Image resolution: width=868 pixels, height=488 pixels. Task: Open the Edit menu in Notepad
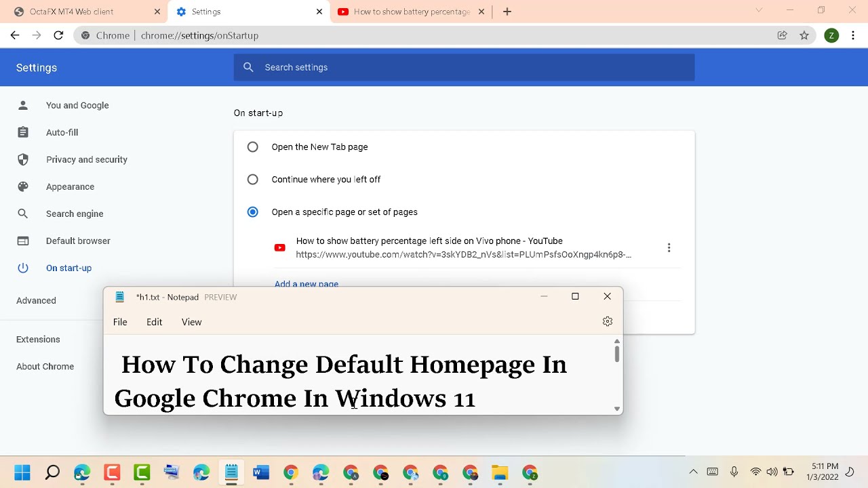(155, 322)
